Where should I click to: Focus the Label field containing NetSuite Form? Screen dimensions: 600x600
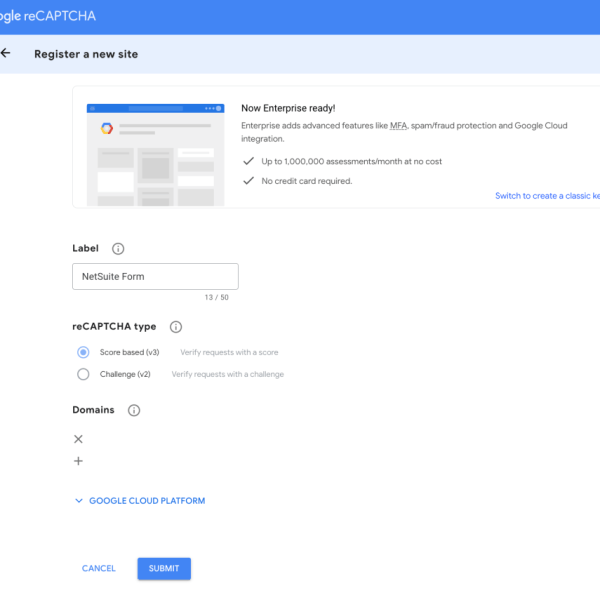[x=155, y=276]
